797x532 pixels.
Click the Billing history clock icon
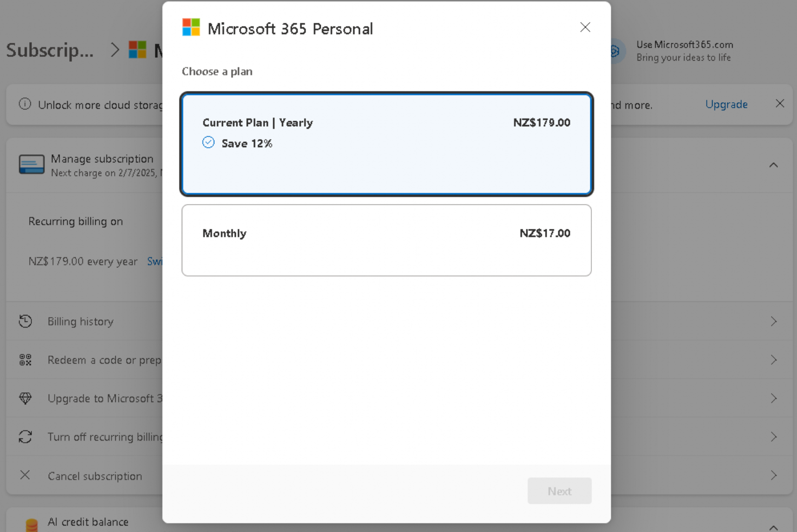[25, 321]
